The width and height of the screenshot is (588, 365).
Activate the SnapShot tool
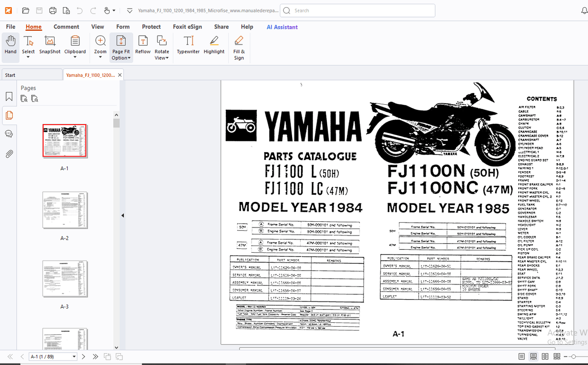pos(49,45)
